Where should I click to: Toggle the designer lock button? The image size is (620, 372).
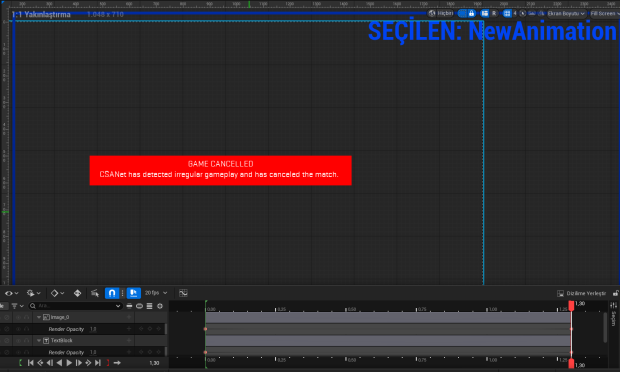[x=471, y=13]
